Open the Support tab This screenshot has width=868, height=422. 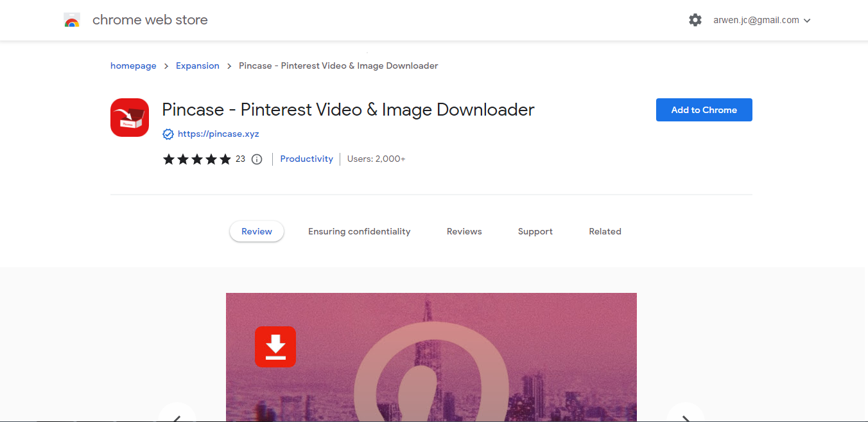(535, 231)
